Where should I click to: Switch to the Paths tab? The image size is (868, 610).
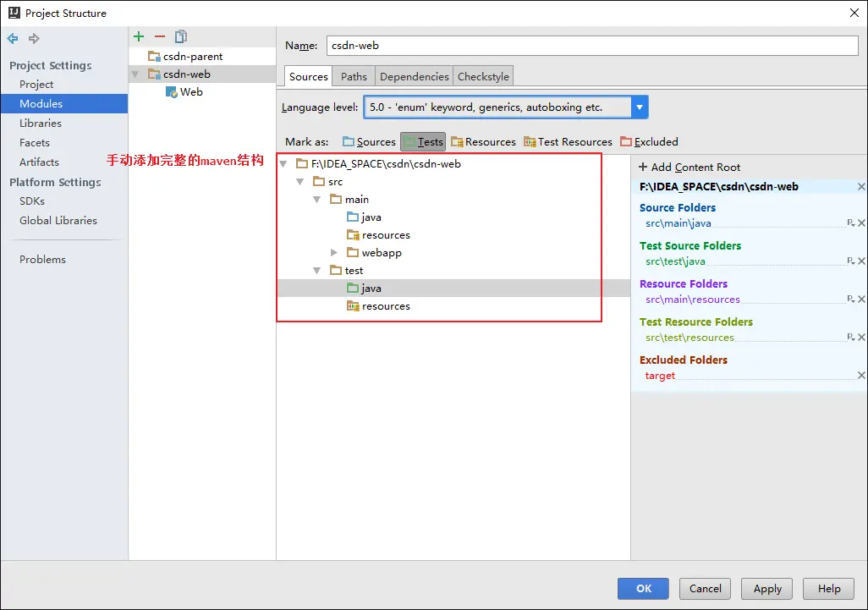[x=354, y=76]
